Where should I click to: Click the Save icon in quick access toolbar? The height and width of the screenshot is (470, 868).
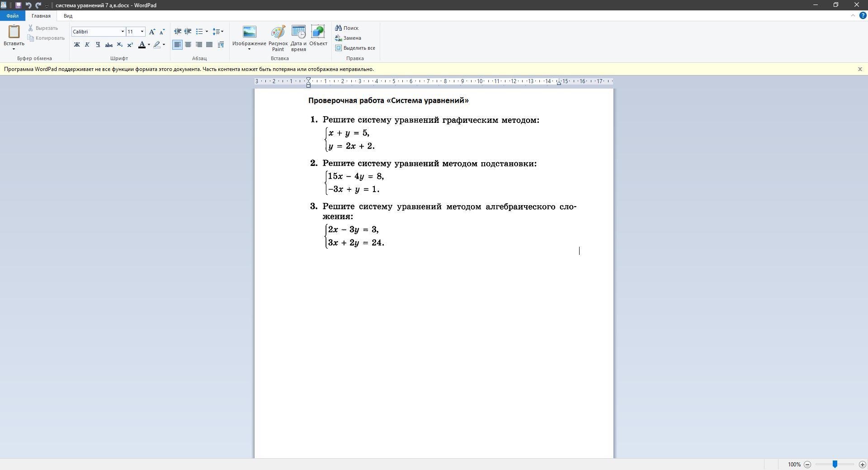[x=18, y=5]
